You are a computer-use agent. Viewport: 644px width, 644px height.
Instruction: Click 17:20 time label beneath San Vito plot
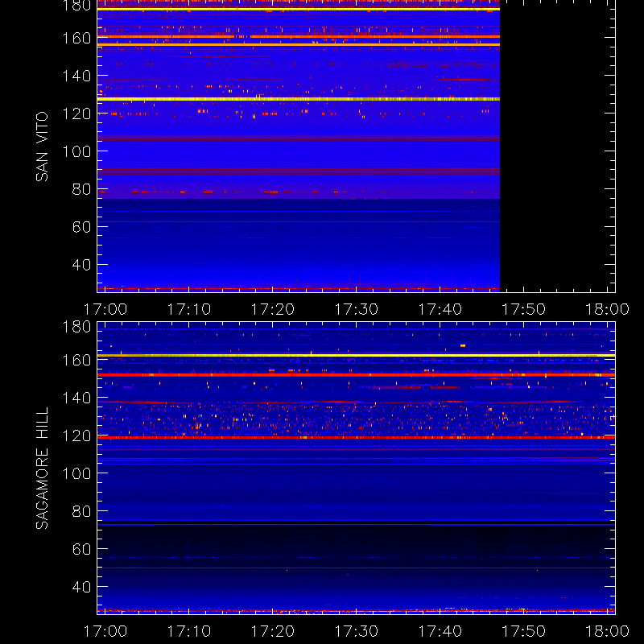point(273,309)
